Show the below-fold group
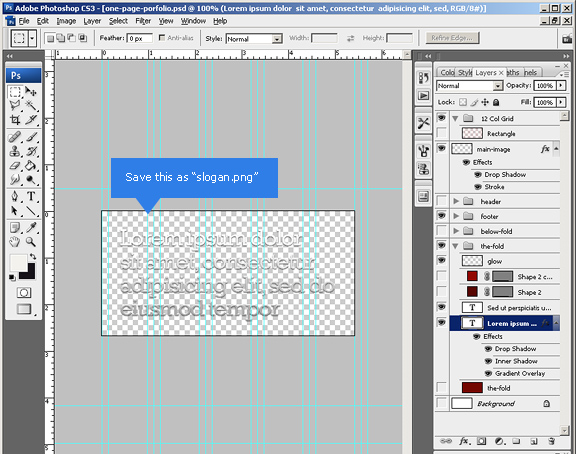The image size is (576, 454). (x=442, y=231)
